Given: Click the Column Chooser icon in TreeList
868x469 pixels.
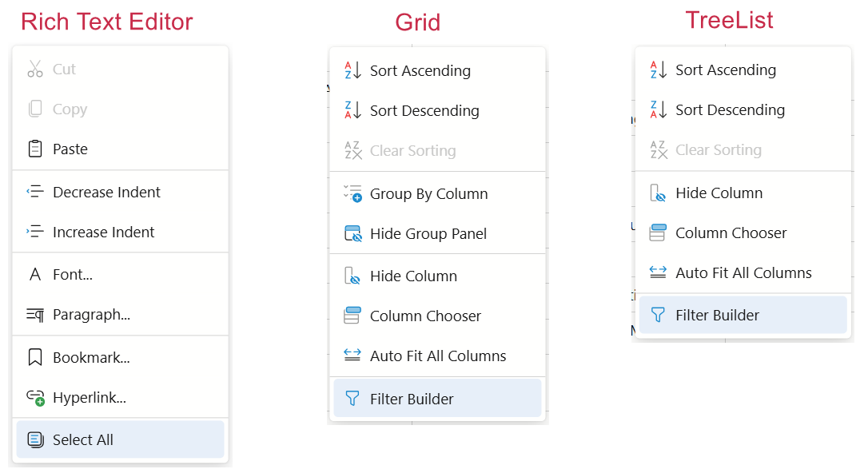Looking at the screenshot, I should [657, 233].
